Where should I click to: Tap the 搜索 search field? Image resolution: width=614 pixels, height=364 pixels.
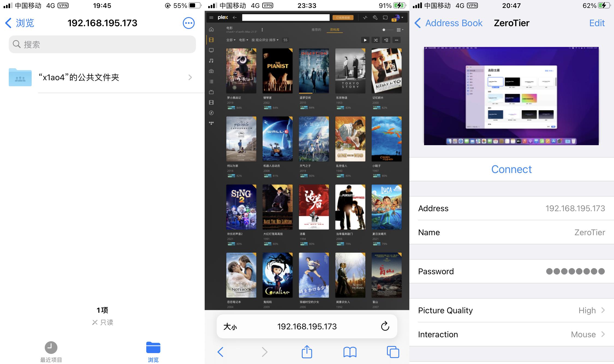point(102,44)
